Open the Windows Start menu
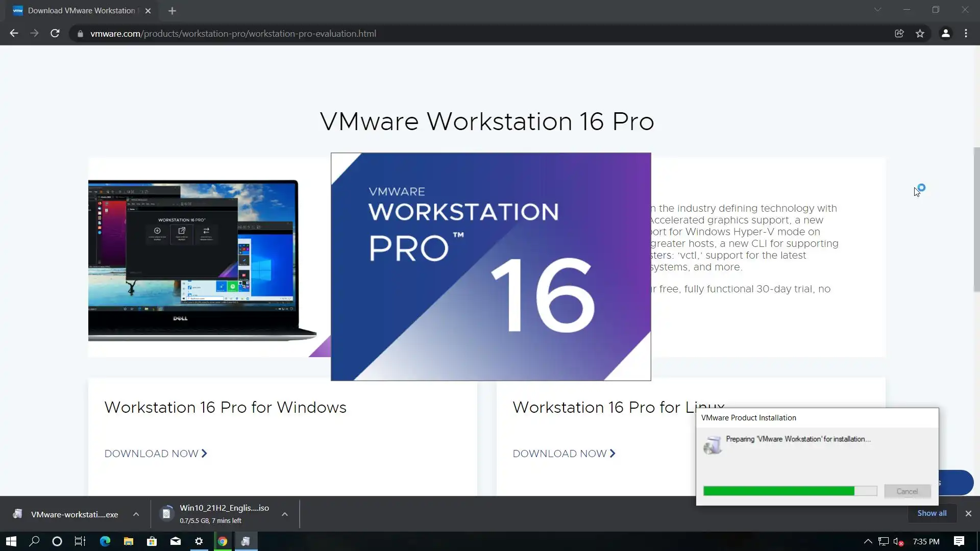Viewport: 980px width, 551px height. pos(11,541)
